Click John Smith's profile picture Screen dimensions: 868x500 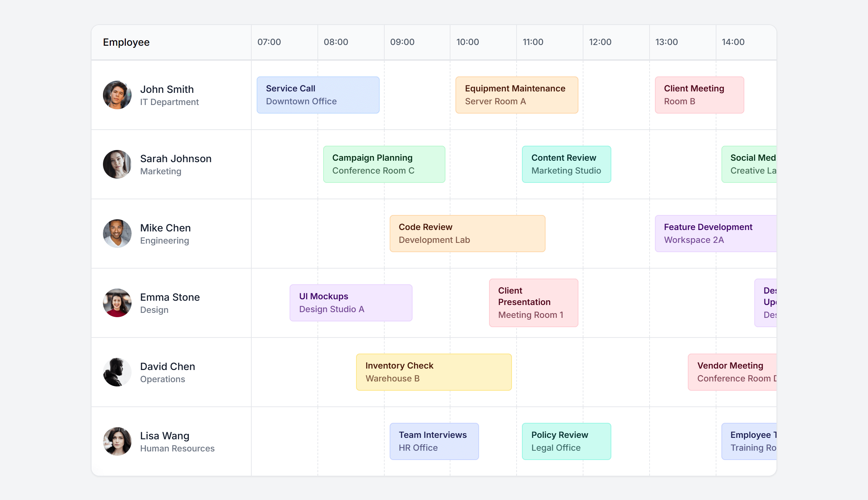point(117,95)
